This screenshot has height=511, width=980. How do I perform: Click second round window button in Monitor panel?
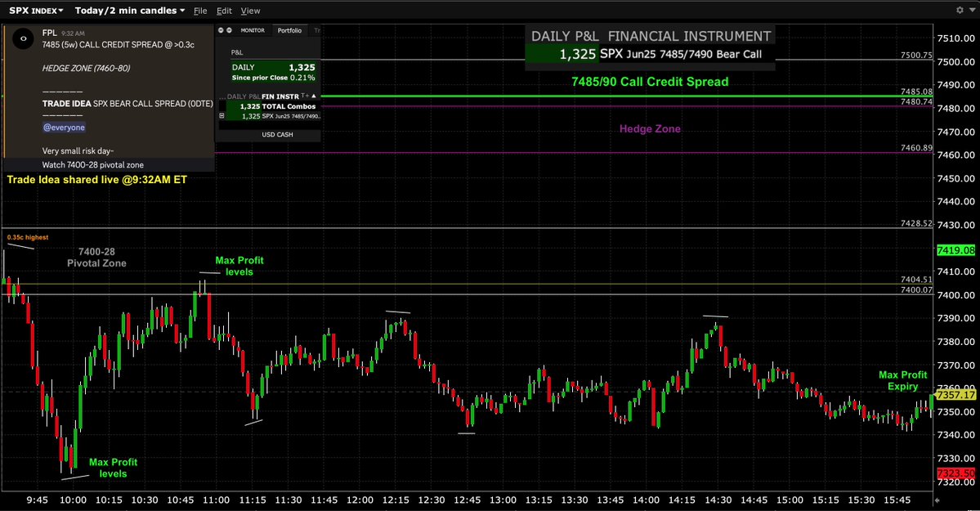tap(229, 30)
